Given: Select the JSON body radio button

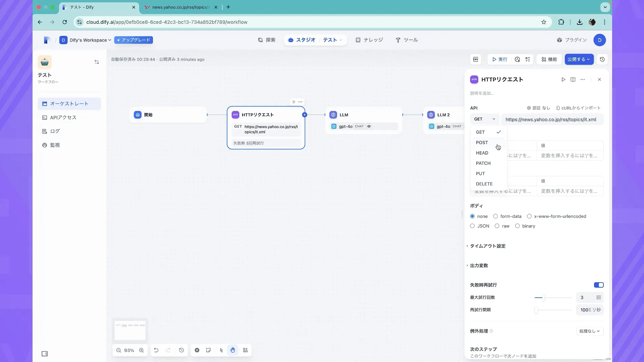Looking at the screenshot, I should [472, 226].
